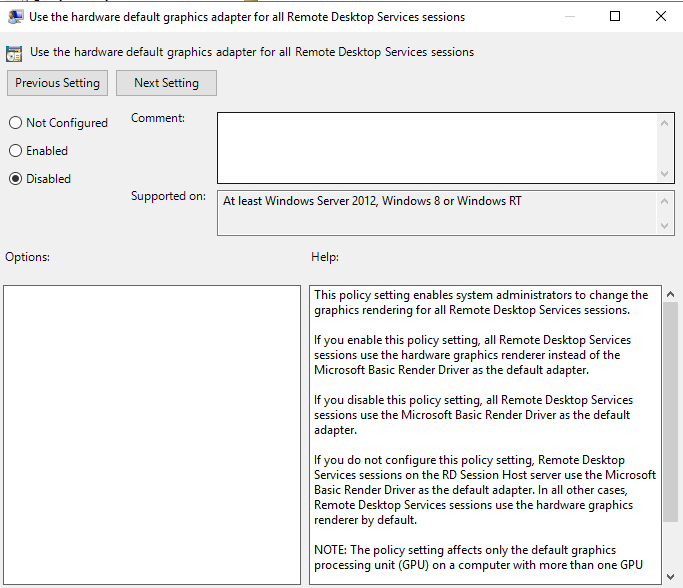Go to Previous Setting
683x588 pixels.
[57, 83]
